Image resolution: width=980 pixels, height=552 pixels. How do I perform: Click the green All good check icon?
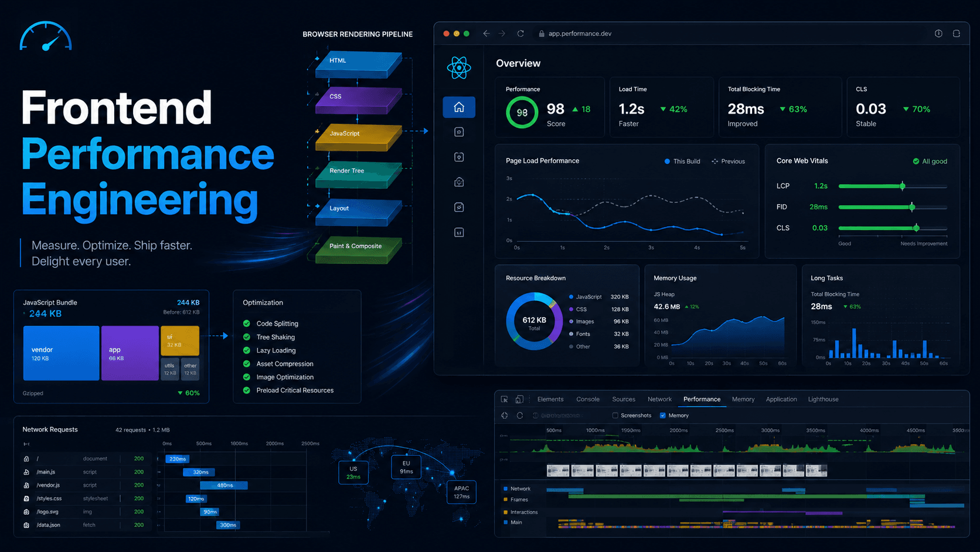click(x=916, y=161)
